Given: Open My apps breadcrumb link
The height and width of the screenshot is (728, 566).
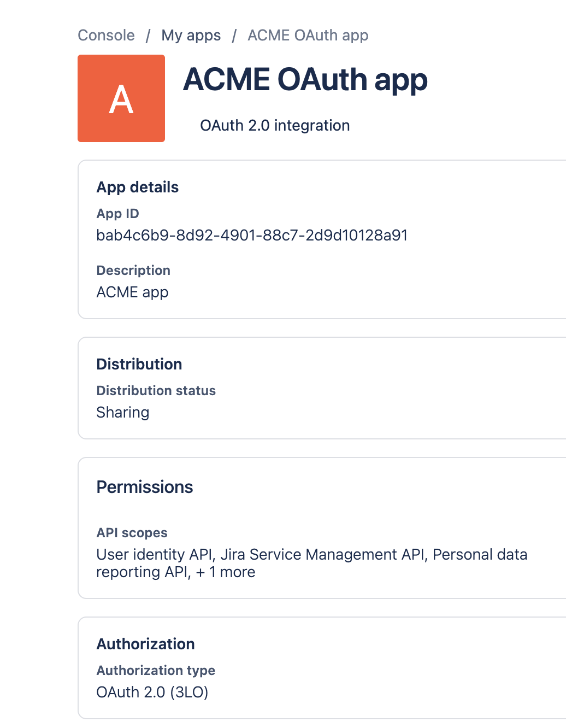Looking at the screenshot, I should [x=191, y=36].
